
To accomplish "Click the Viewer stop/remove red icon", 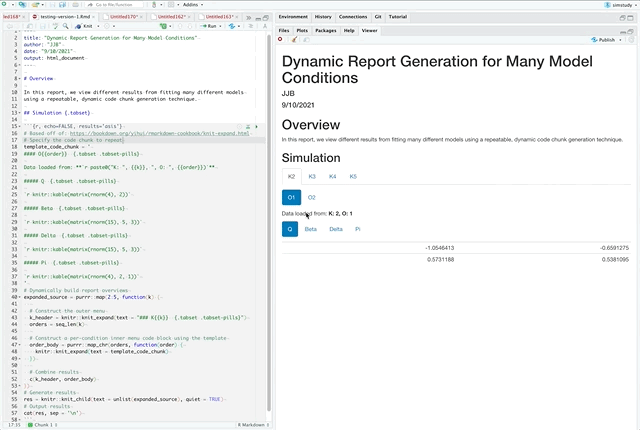I will point(280,40).
